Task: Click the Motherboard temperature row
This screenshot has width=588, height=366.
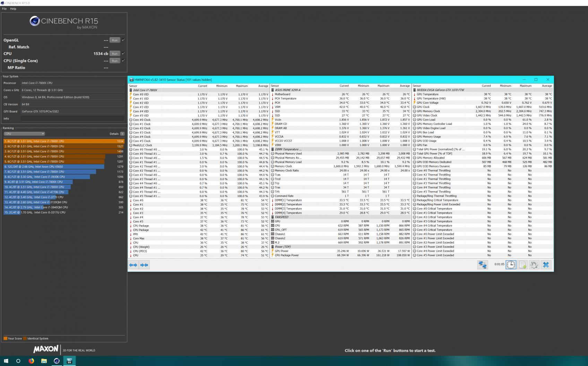Action: [340, 94]
